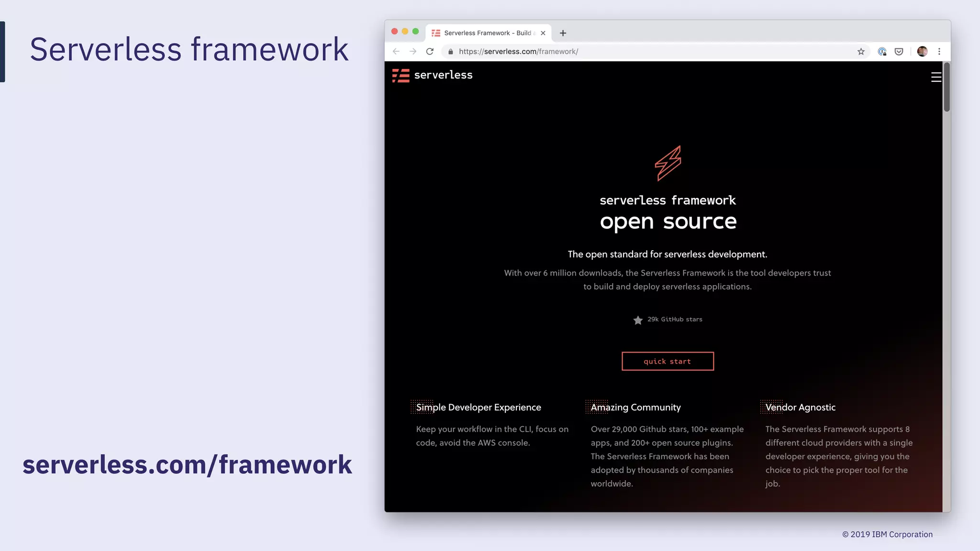Open the hamburger menu on serverless site

(936, 77)
